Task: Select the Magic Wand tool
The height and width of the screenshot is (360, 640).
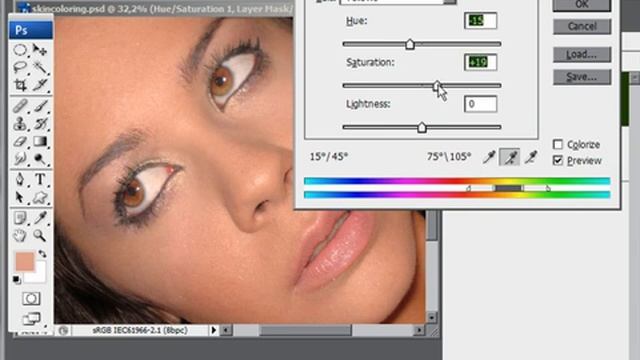Action: 40,67
